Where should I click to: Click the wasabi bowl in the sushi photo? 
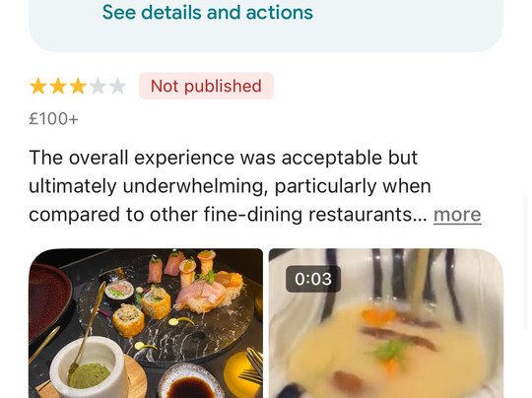tap(89, 367)
